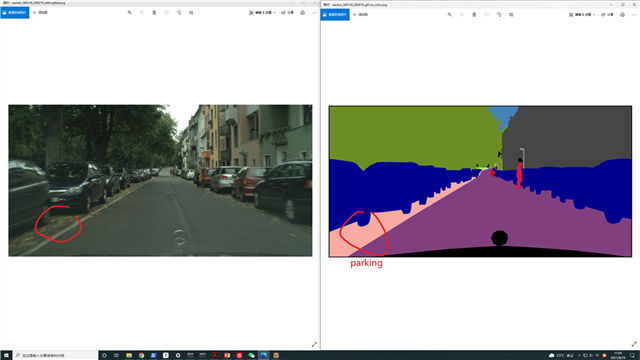Rotate the photo in left window

coord(179,13)
